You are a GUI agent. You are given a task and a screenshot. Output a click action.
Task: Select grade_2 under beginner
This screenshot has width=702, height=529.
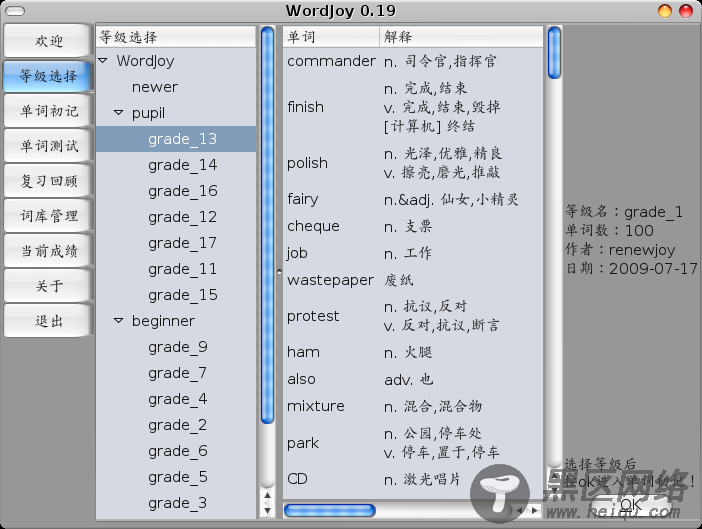[x=176, y=425]
